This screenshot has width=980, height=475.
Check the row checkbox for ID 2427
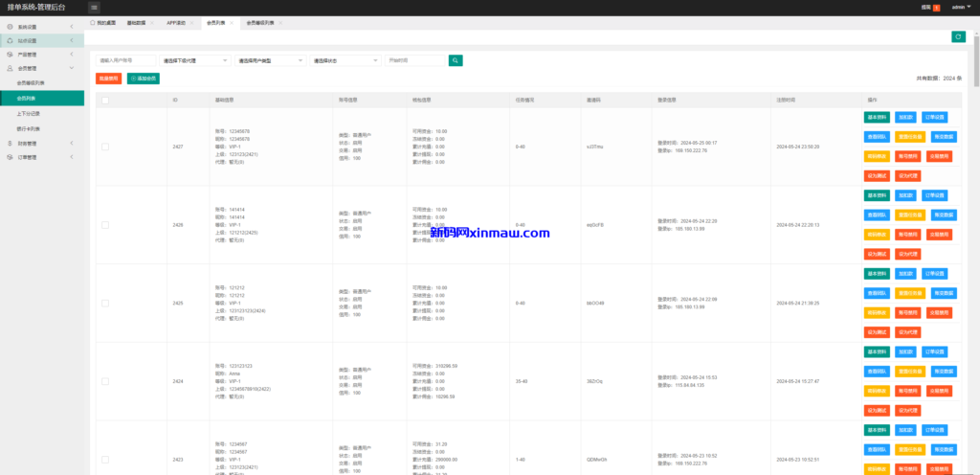pos(105,147)
